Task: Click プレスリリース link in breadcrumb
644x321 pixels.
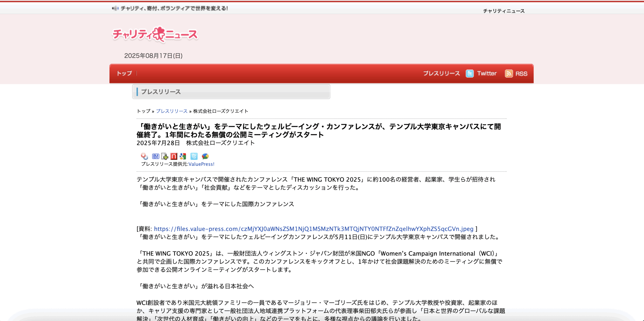Action: pos(172,111)
